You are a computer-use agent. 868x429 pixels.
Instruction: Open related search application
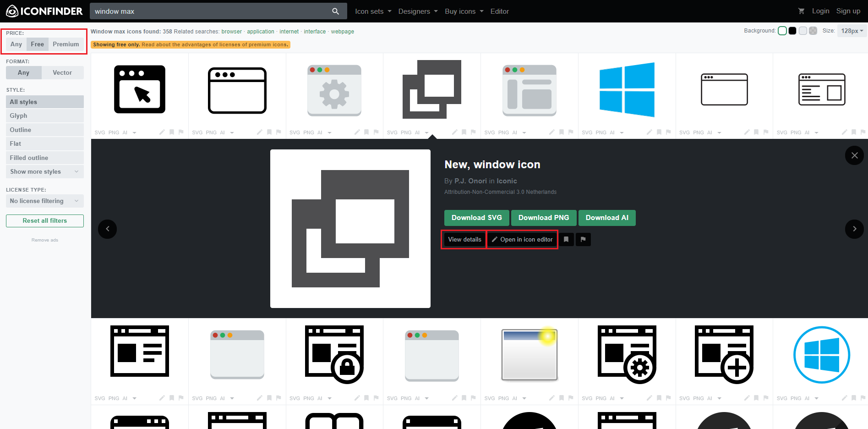point(261,32)
